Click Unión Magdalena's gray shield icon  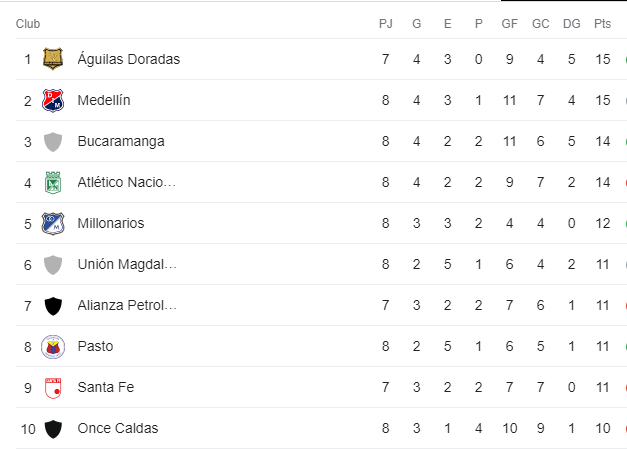pyautogui.click(x=53, y=265)
